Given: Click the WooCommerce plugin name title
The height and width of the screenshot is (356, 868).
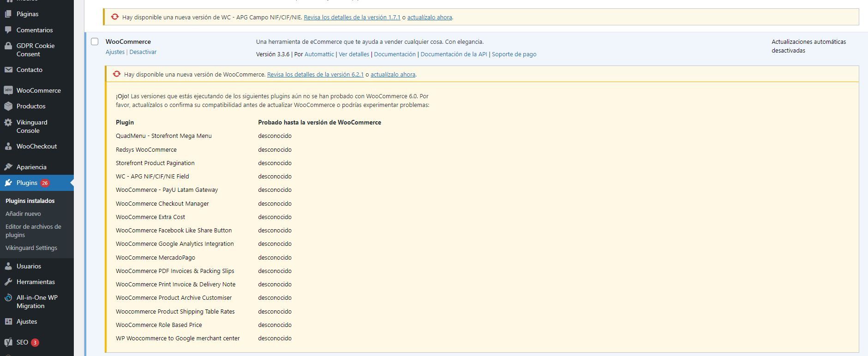Looking at the screenshot, I should point(128,42).
